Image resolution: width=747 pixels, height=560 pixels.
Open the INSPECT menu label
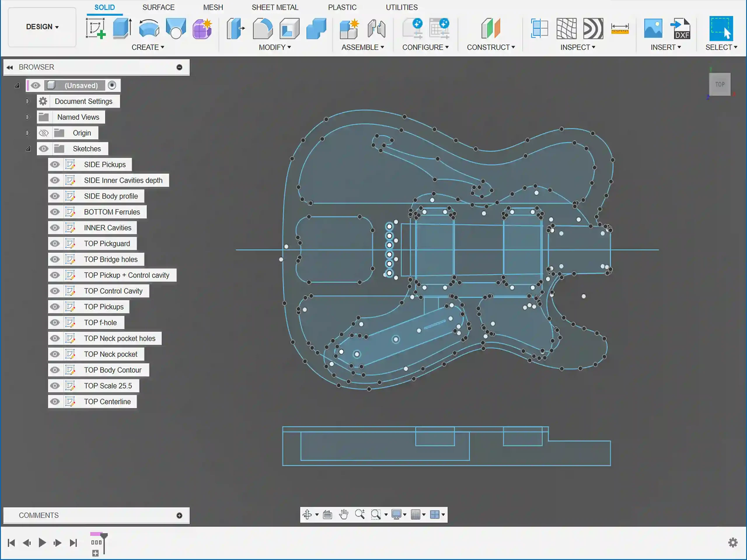(x=577, y=47)
